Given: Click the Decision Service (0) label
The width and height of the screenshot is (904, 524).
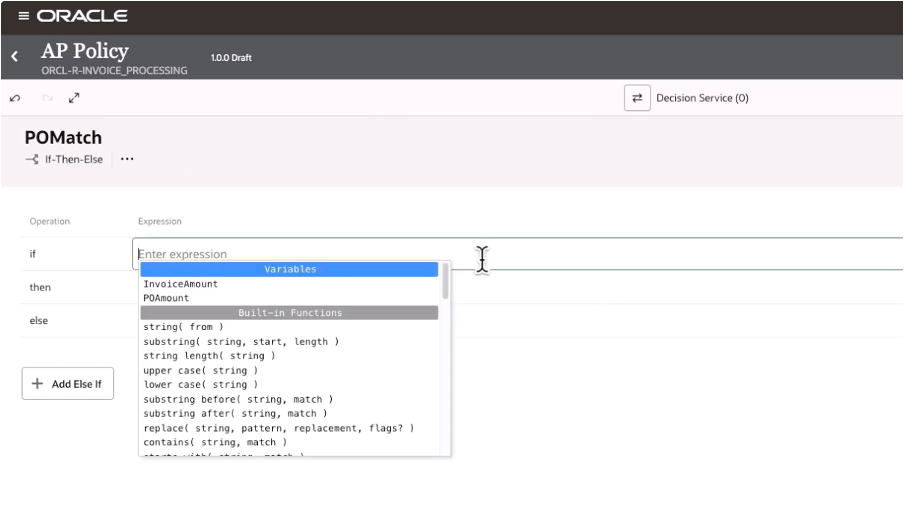Looking at the screenshot, I should (x=702, y=98).
